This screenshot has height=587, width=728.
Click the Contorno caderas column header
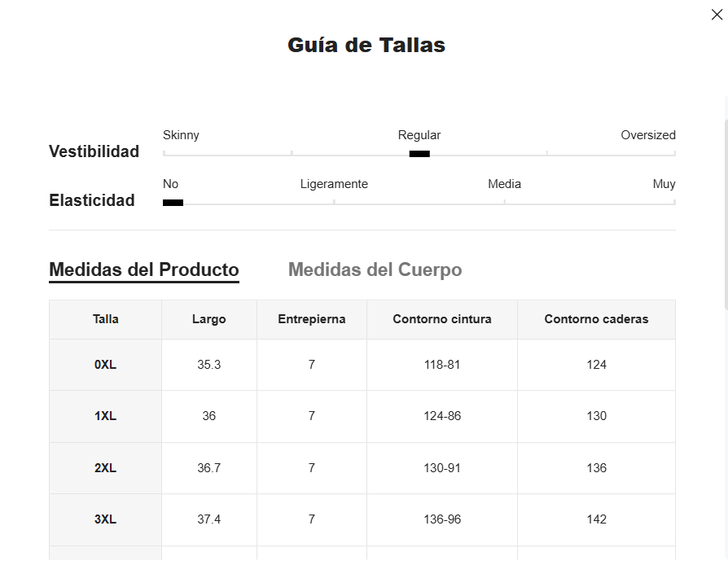[596, 319]
